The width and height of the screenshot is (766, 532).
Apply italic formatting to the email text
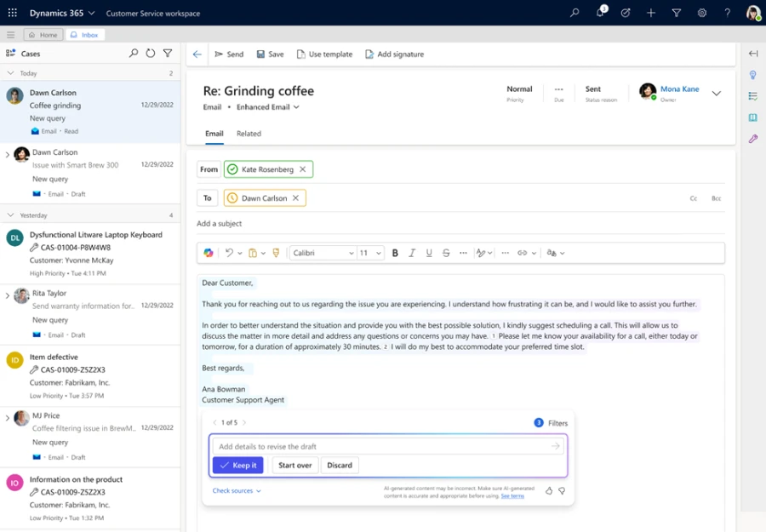click(412, 253)
